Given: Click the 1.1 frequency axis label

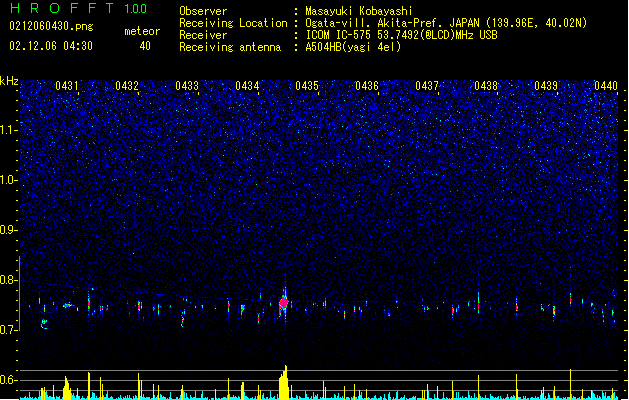Looking at the screenshot, I should 9,130.
